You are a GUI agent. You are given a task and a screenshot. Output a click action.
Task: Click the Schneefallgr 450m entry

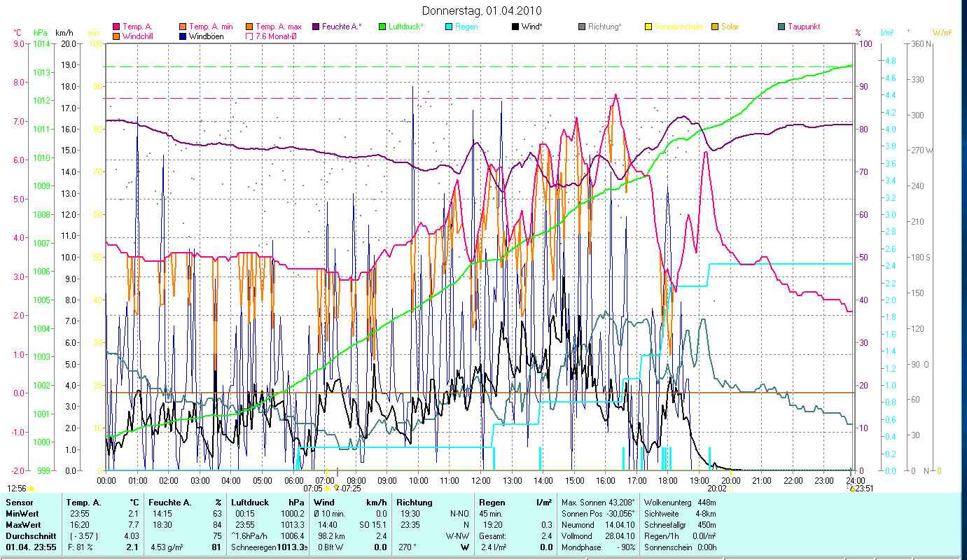click(679, 525)
